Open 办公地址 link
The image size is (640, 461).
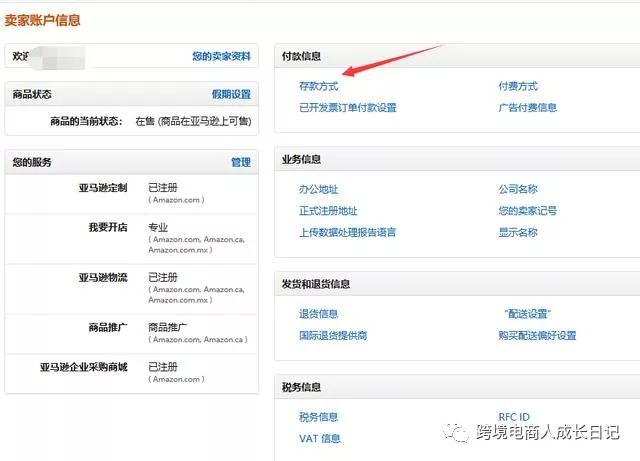pyautogui.click(x=318, y=189)
